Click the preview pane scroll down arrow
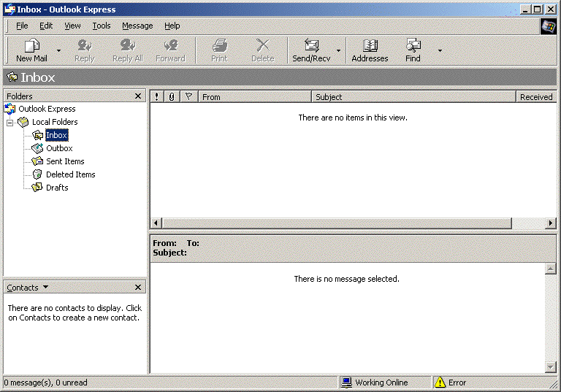The image size is (561, 392). click(551, 366)
